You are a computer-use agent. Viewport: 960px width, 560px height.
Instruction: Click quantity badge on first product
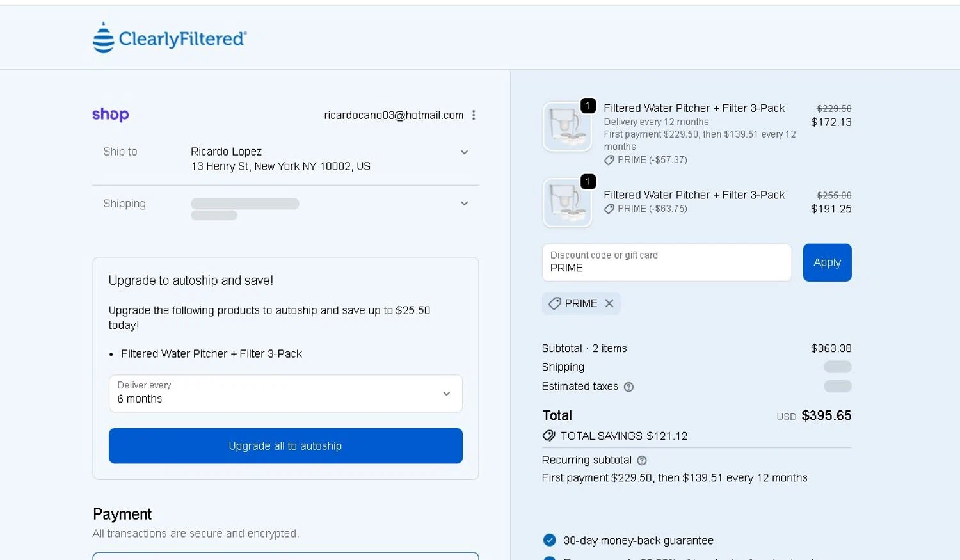pyautogui.click(x=588, y=106)
